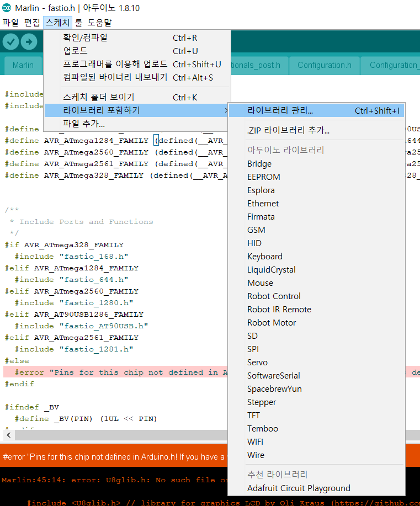Switch to the Marlin tab
Image resolution: width=420 pixels, height=506 pixels.
click(23, 65)
